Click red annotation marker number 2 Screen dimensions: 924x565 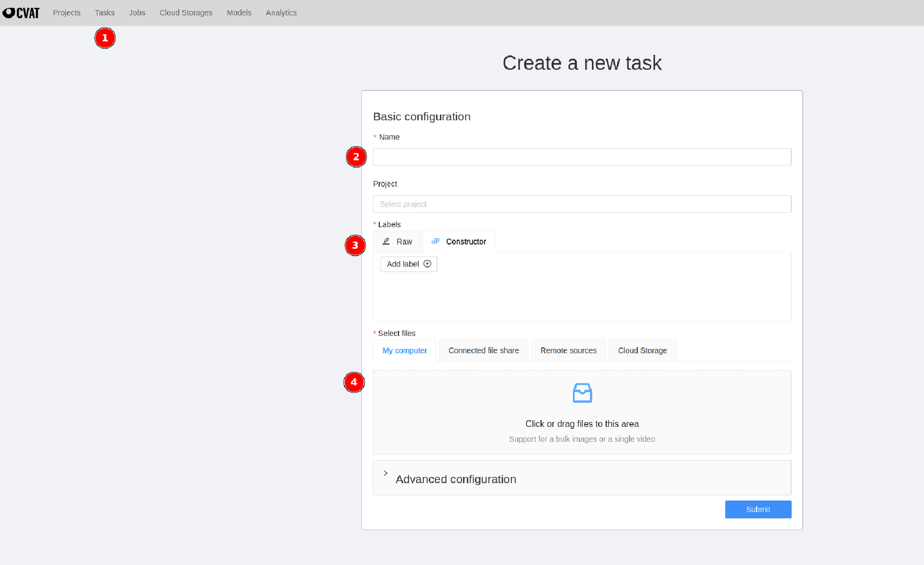(356, 157)
